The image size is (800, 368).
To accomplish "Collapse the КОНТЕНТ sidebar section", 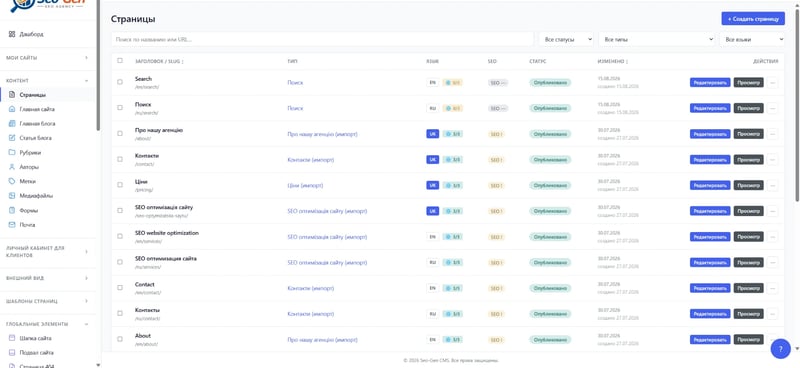I will point(47,81).
